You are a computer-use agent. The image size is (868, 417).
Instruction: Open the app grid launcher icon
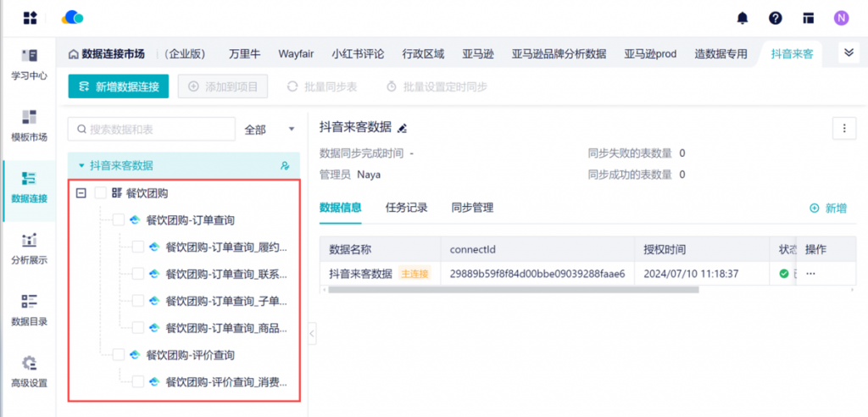coord(30,18)
